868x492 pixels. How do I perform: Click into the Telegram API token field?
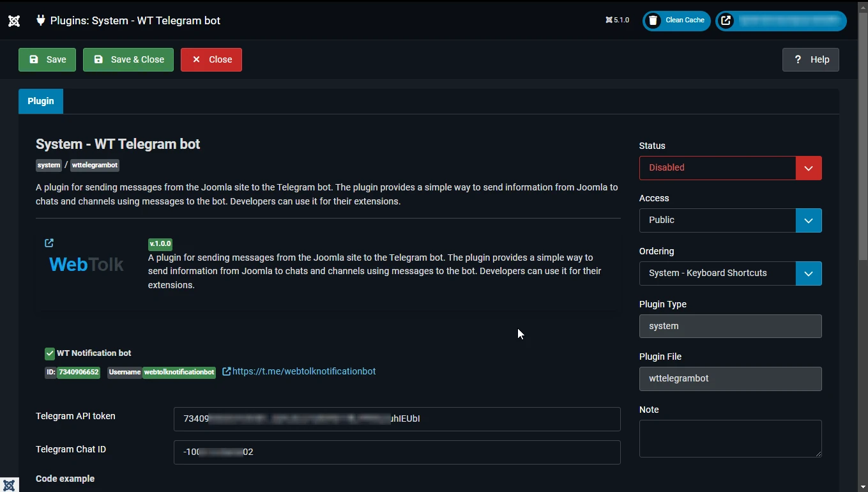397,419
